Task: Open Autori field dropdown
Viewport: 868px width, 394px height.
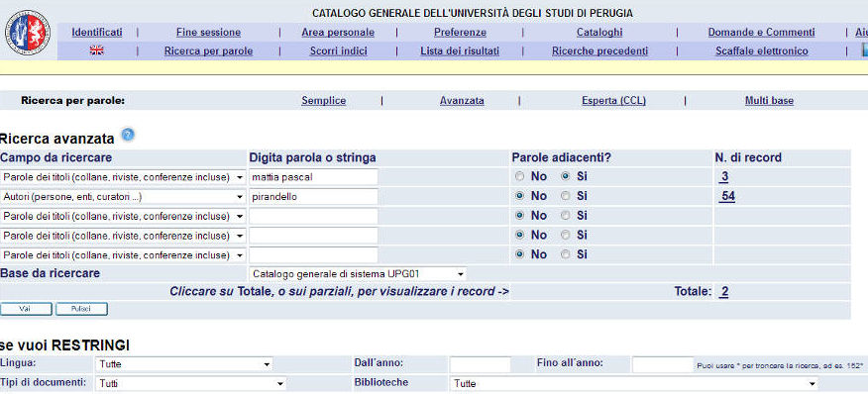Action: coord(123,196)
